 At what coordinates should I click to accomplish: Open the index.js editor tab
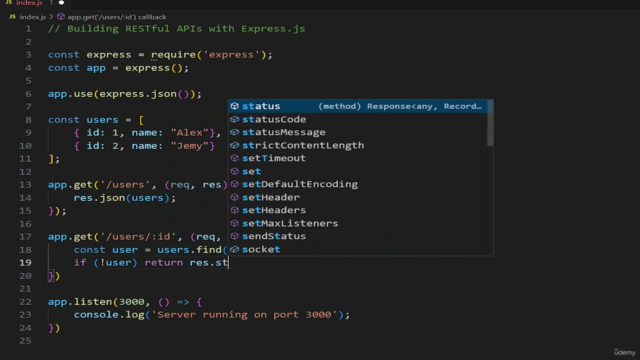35,3
